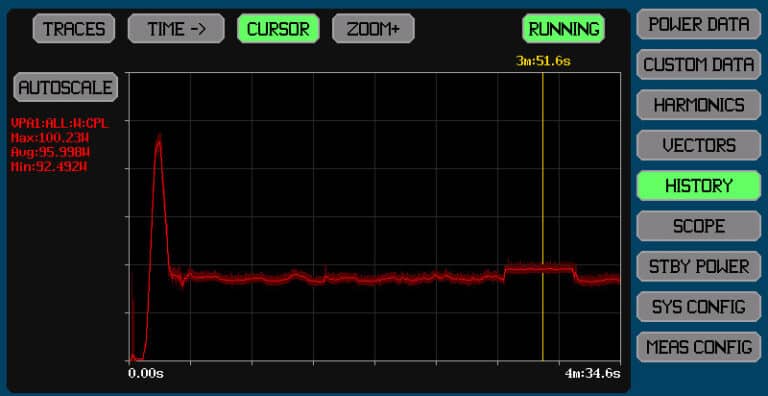
Task: Go to HARMONICS view
Action: [699, 105]
